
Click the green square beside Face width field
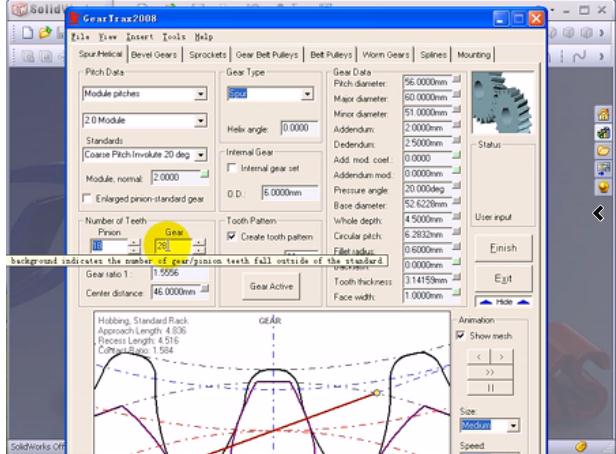coord(456,292)
